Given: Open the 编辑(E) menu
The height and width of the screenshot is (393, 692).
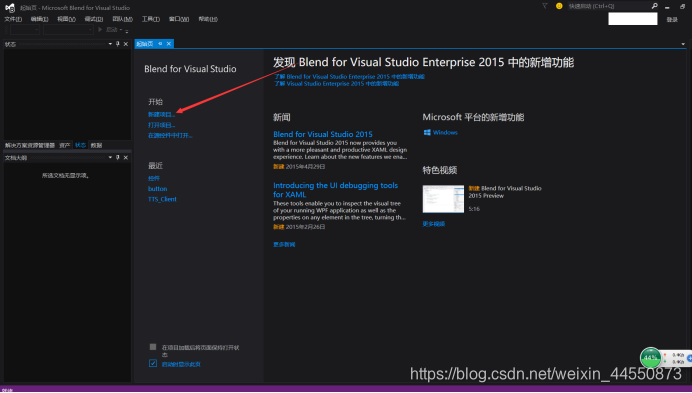Looking at the screenshot, I should coord(39,19).
